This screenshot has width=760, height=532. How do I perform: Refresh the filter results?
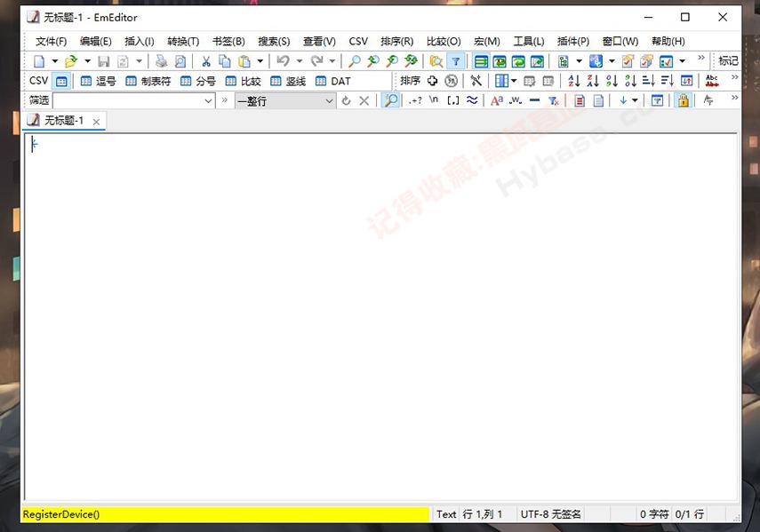point(346,100)
